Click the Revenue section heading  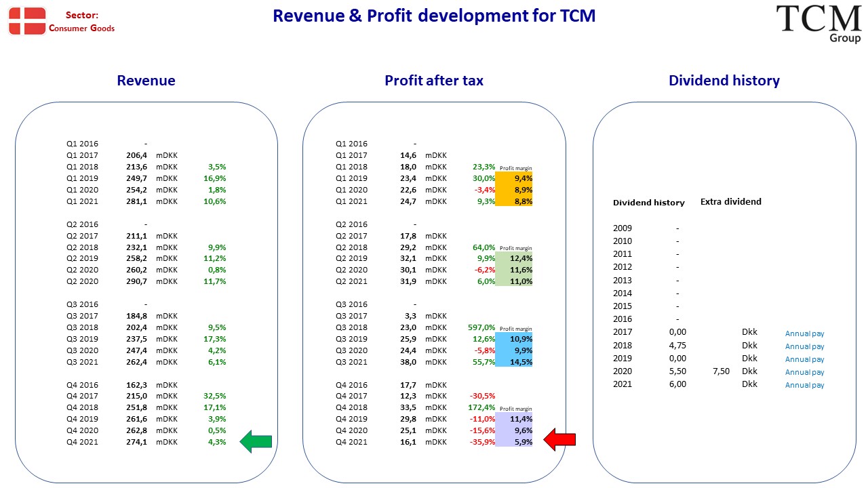(x=146, y=81)
